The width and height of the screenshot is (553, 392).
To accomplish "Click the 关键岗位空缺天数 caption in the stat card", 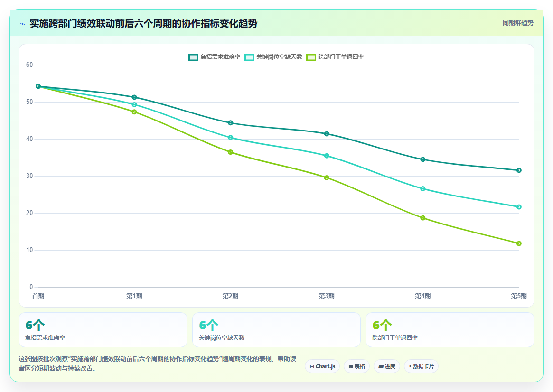I will [x=222, y=338].
